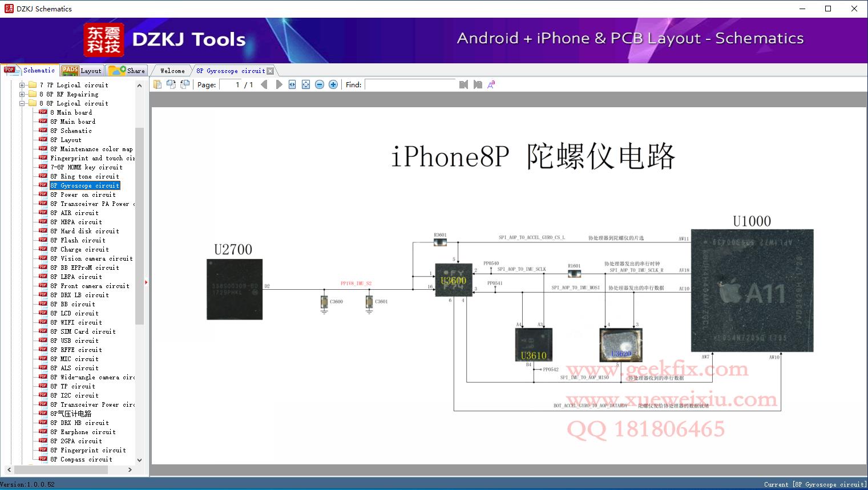Find next match icon
Image resolution: width=868 pixels, height=490 pixels.
point(478,84)
